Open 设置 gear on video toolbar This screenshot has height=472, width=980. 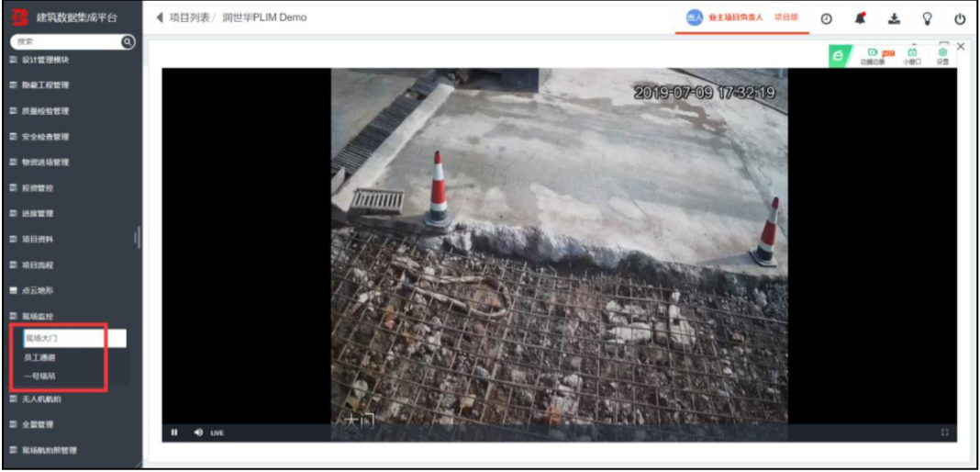point(942,57)
